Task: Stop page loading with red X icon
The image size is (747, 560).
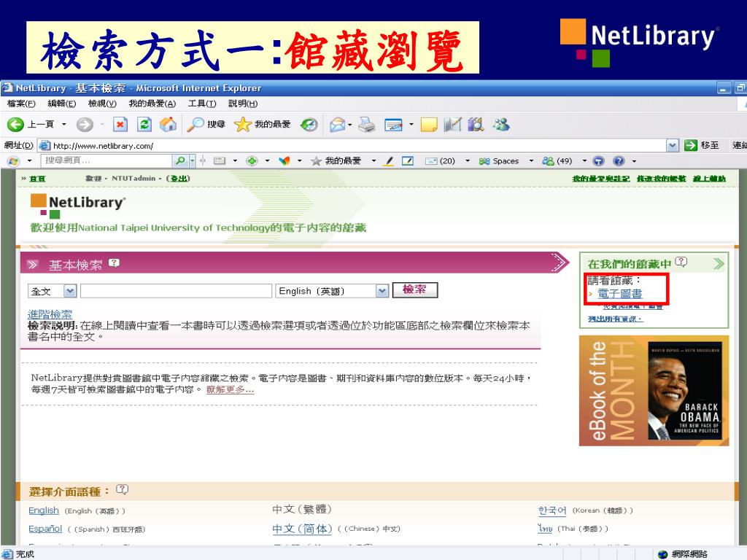Action: pos(120,125)
